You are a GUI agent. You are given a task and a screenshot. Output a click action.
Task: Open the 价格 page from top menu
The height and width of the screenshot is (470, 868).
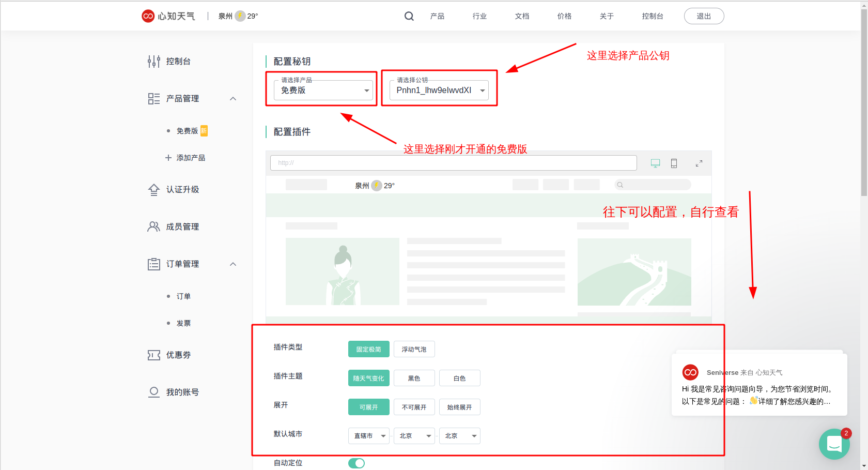click(564, 16)
